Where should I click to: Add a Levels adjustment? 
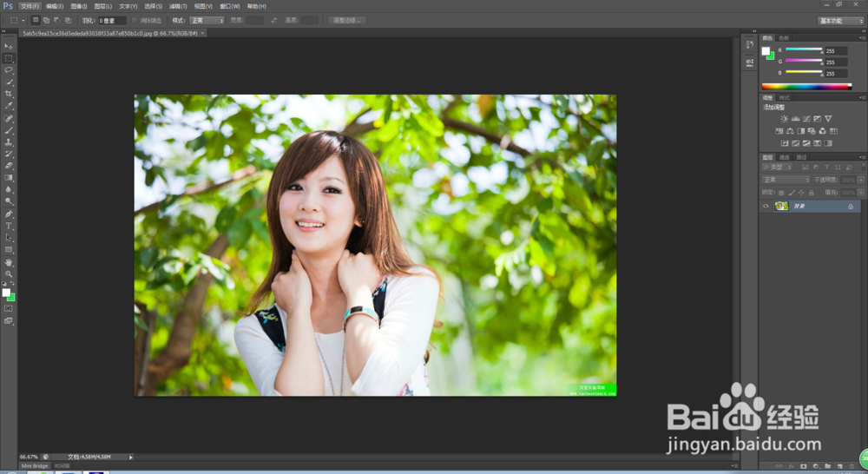click(795, 118)
